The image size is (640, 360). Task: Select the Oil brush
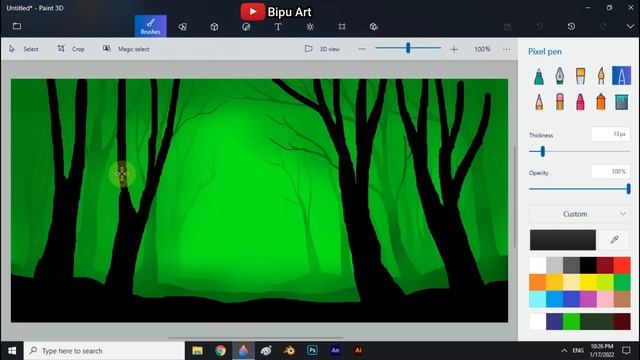pyautogui.click(x=580, y=76)
